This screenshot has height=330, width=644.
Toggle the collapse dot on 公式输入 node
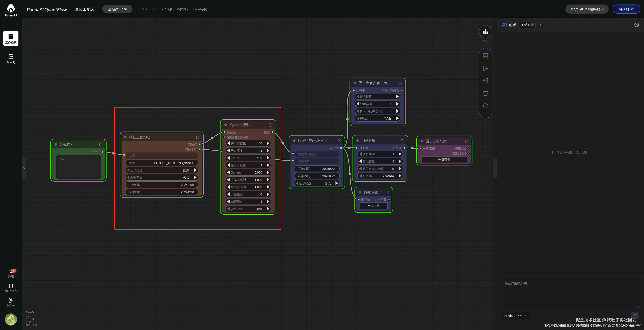pos(56,144)
